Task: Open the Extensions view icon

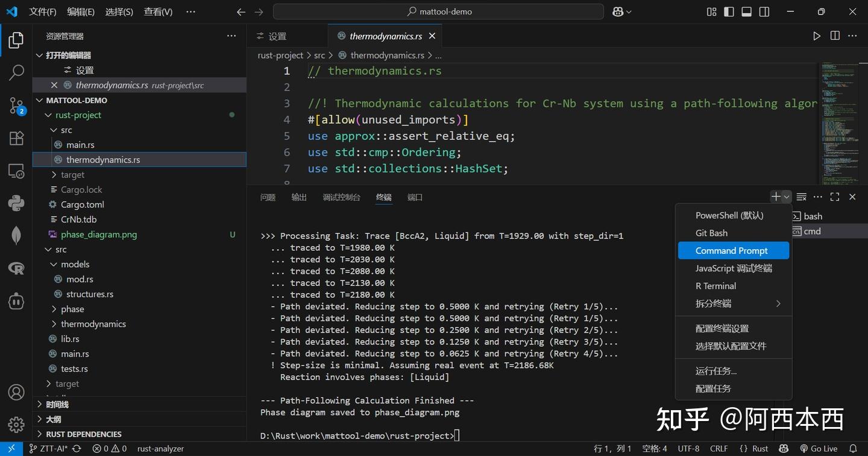Action: tap(16, 138)
